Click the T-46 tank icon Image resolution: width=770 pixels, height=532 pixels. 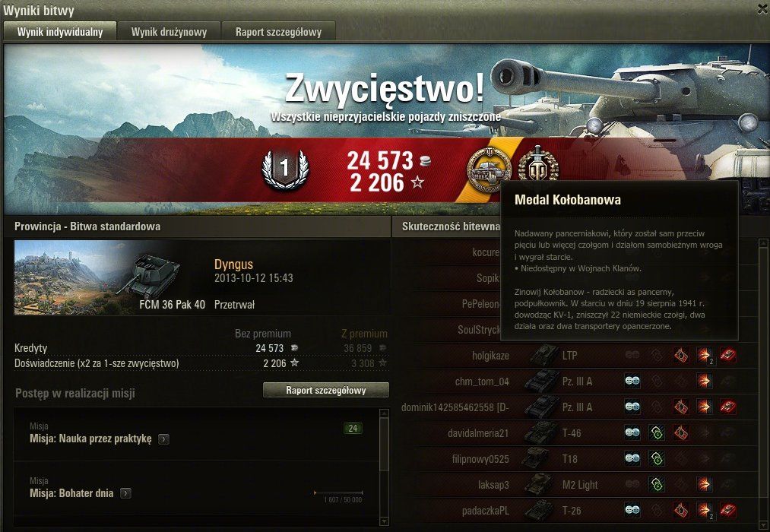(540, 433)
